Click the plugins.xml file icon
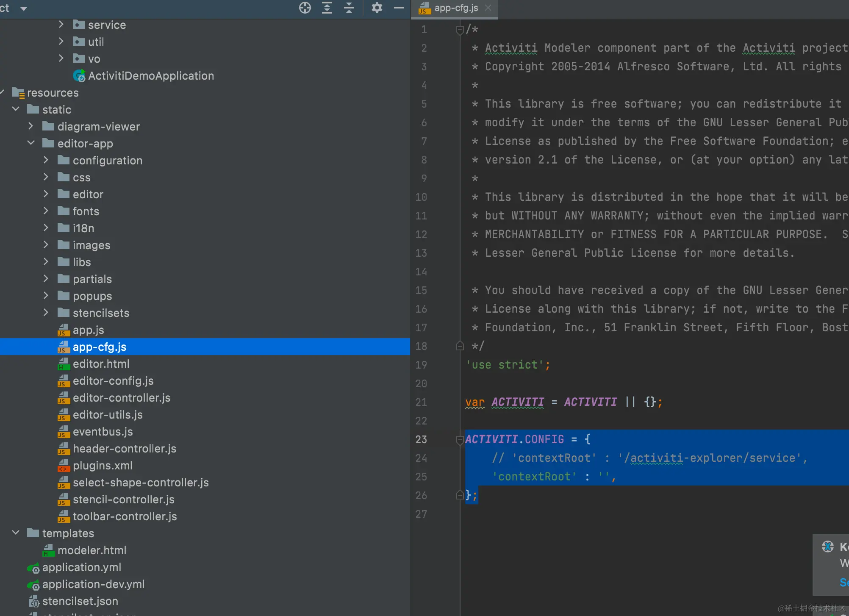The image size is (849, 616). [x=64, y=466]
